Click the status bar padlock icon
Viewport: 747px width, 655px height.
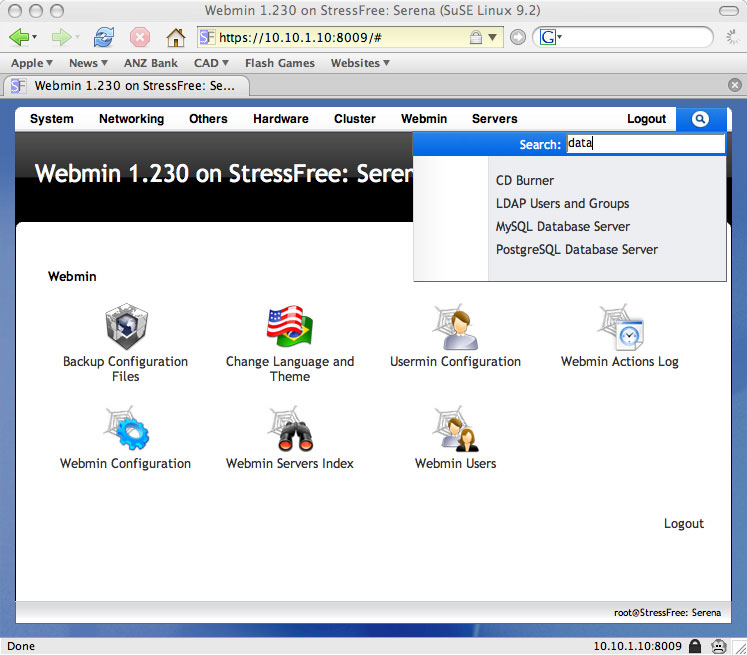(x=695, y=646)
